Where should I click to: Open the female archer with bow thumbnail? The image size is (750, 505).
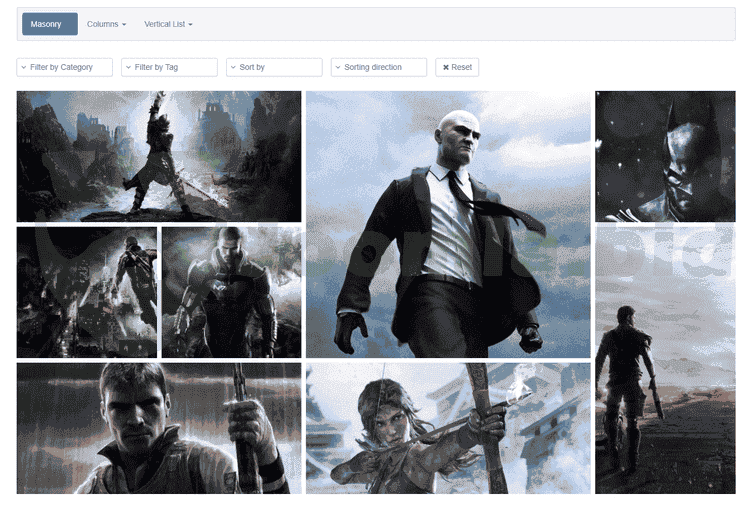click(x=448, y=428)
